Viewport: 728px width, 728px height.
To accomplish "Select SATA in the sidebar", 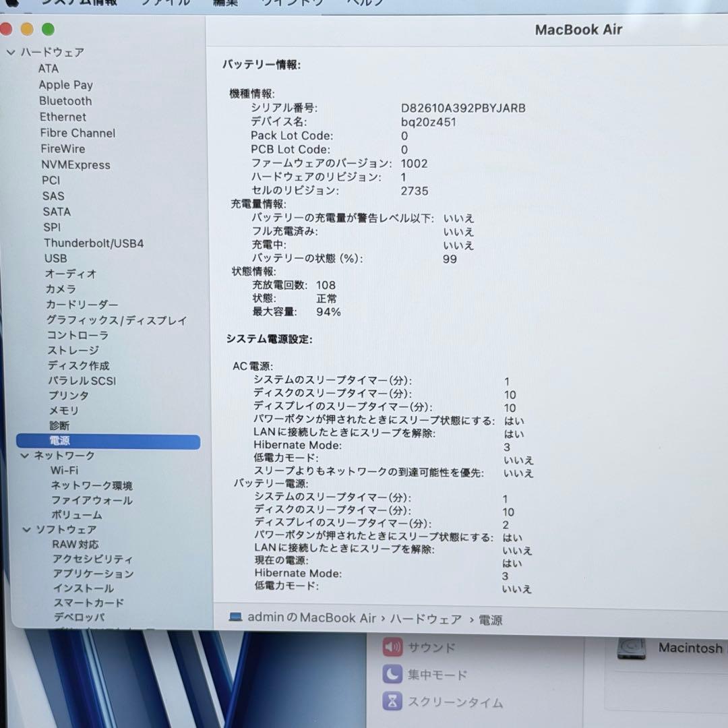I will click(x=57, y=212).
